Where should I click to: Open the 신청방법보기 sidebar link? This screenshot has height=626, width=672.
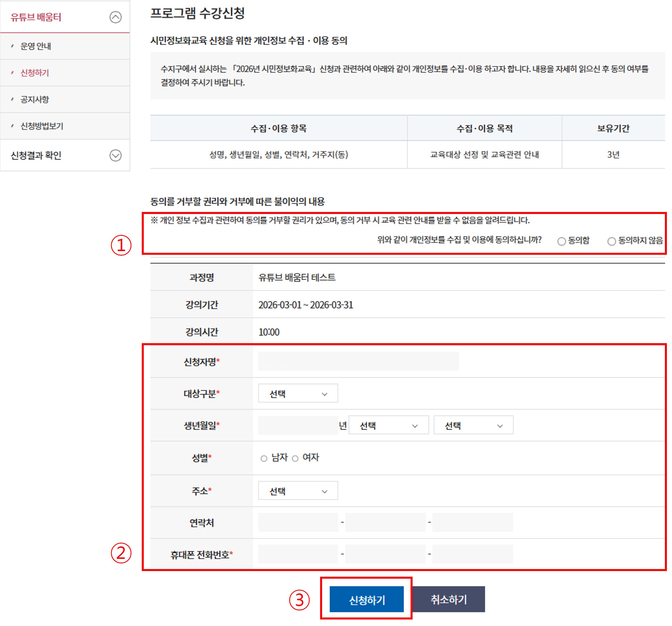(42, 126)
